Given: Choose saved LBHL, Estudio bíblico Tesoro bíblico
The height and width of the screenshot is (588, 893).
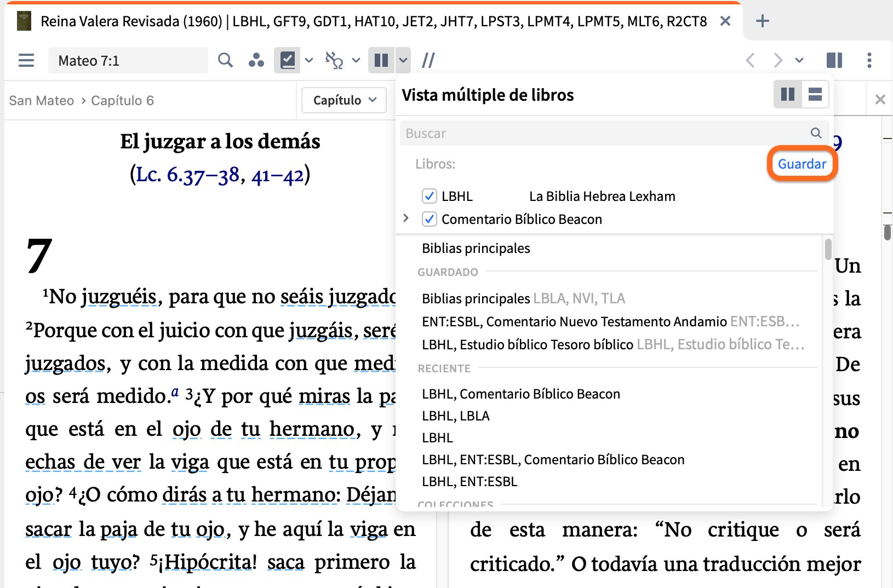Looking at the screenshot, I should pyautogui.click(x=613, y=344).
